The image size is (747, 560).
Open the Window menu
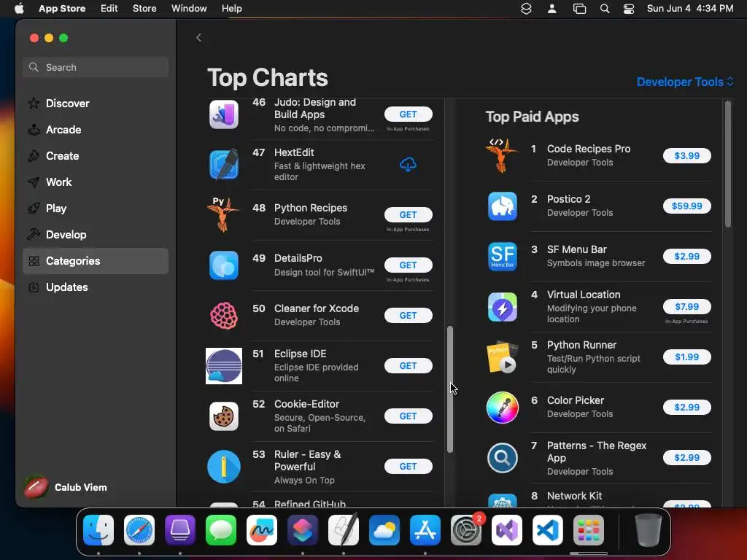[x=189, y=9]
